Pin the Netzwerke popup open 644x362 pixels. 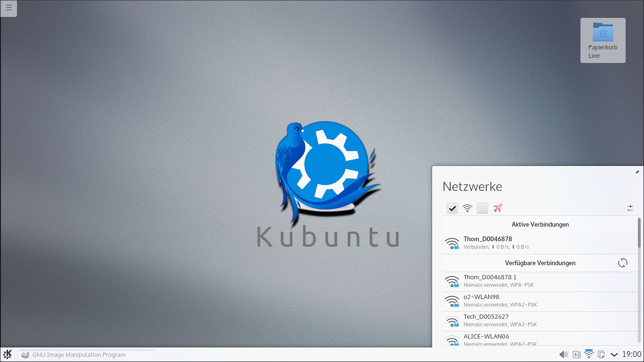[637, 173]
